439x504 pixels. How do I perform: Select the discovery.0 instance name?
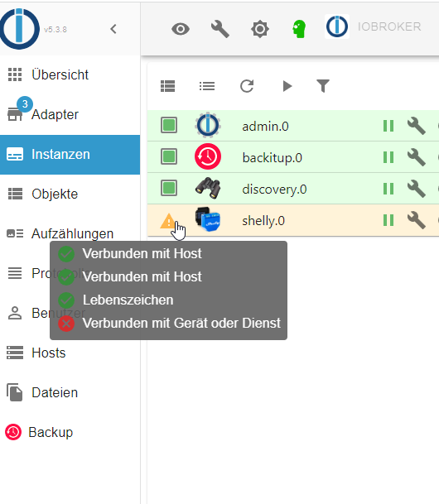pos(274,190)
